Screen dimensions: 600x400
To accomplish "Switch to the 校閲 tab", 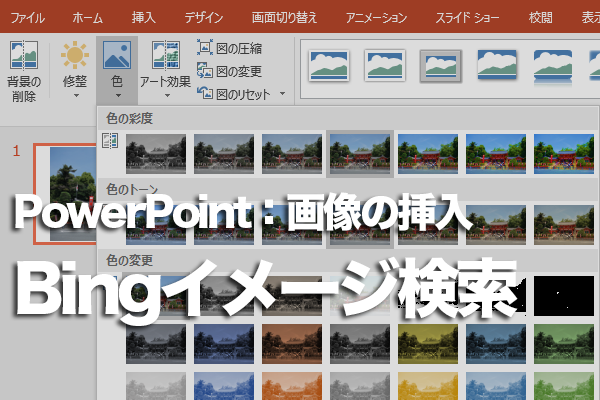I will tap(540, 18).
